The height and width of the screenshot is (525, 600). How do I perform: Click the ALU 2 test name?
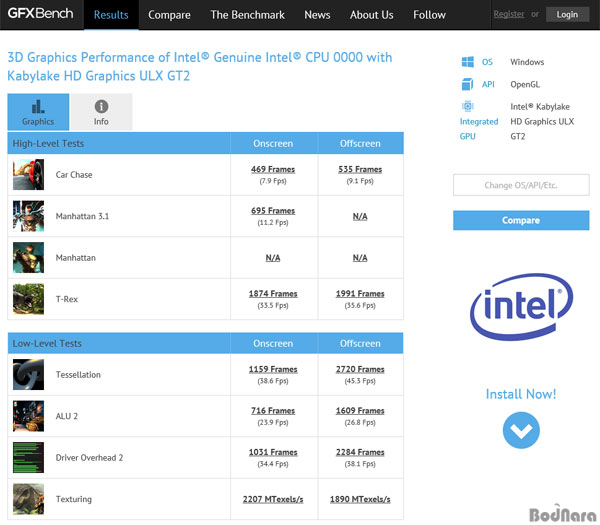(67, 416)
